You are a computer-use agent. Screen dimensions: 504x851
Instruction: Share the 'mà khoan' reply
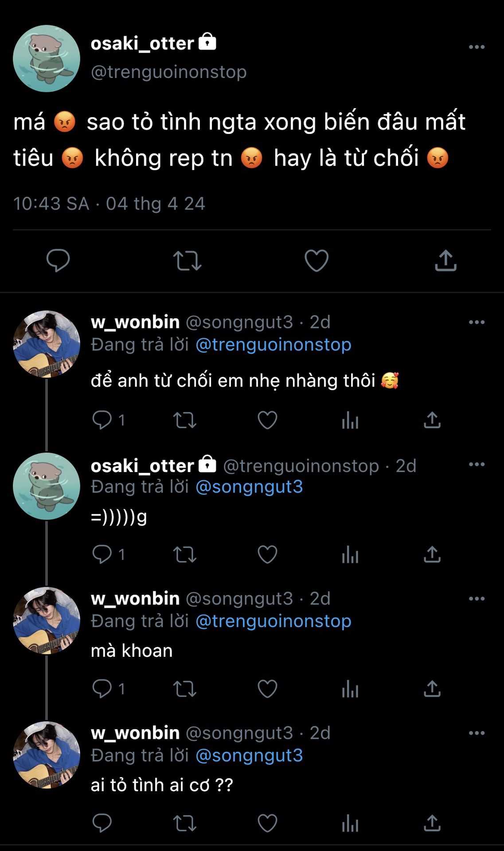(432, 689)
